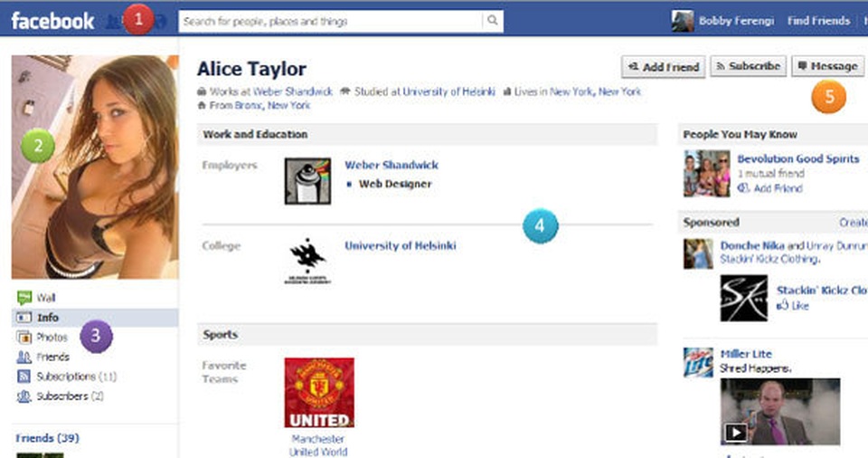Click the search magnifier icon
The height and width of the screenshot is (458, 868).
(492, 21)
